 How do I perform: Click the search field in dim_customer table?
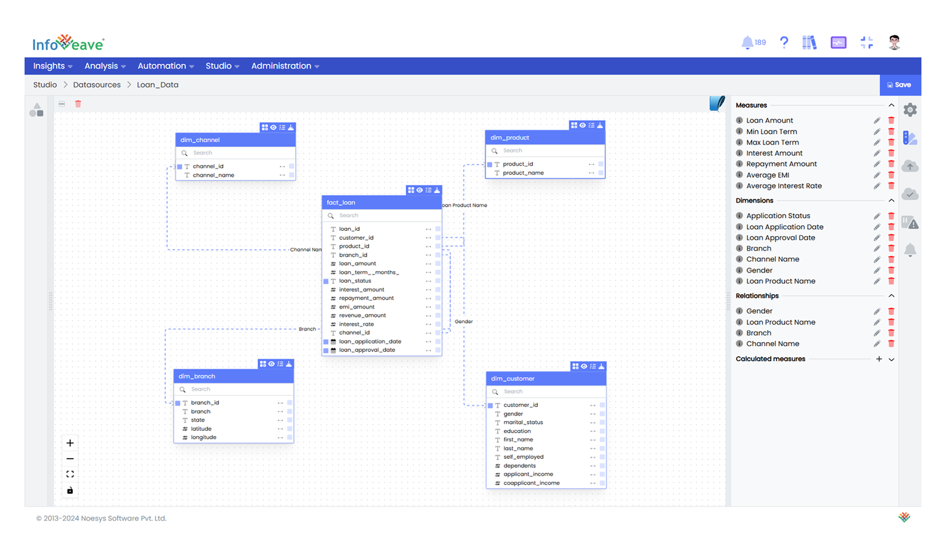point(549,392)
